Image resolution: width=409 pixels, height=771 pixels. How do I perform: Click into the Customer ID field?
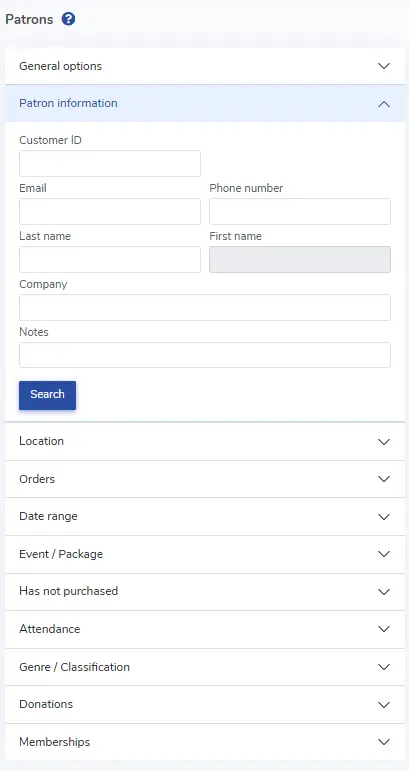pyautogui.click(x=110, y=164)
